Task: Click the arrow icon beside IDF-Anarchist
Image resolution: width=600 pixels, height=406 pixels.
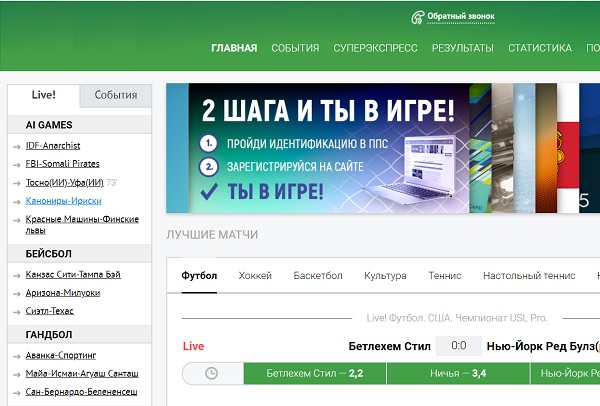Action: [16, 147]
